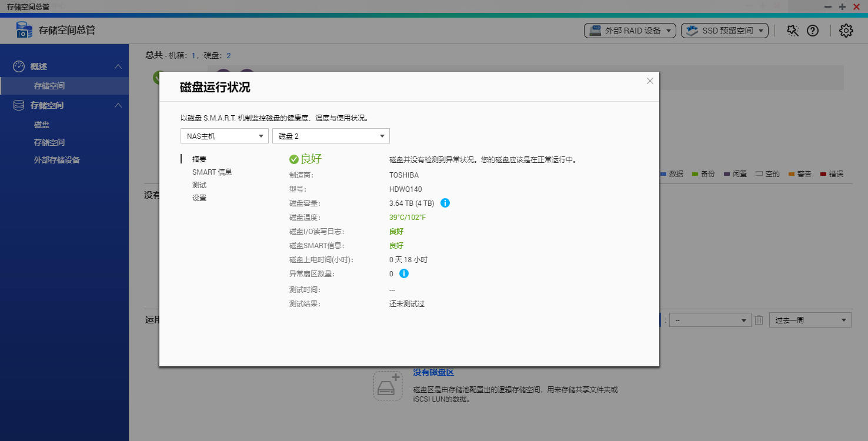Collapse the 存储空间 sidebar section

click(118, 105)
